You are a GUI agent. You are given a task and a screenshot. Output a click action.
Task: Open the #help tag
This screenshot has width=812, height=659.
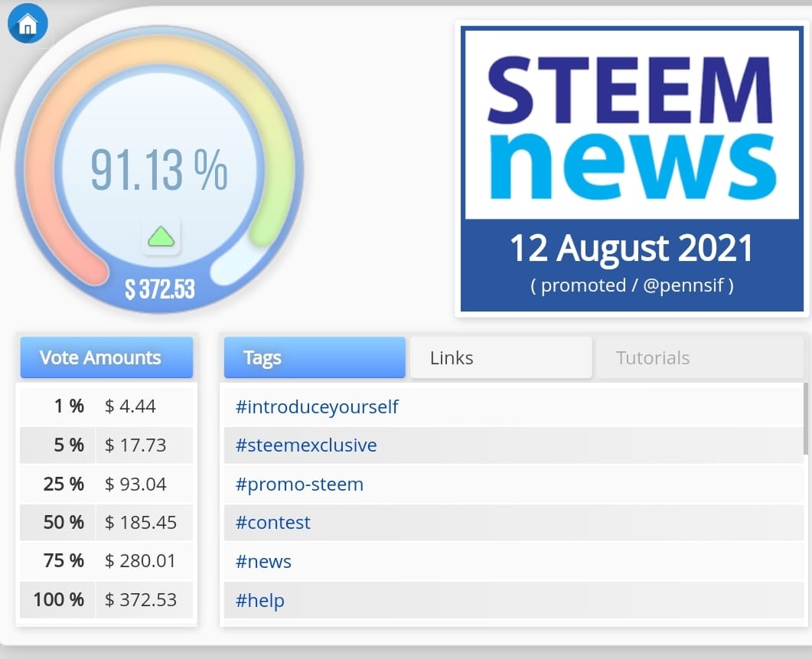259,601
